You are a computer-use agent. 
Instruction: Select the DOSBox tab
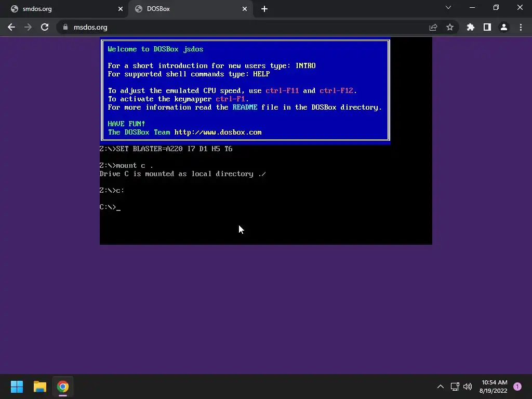click(x=190, y=9)
